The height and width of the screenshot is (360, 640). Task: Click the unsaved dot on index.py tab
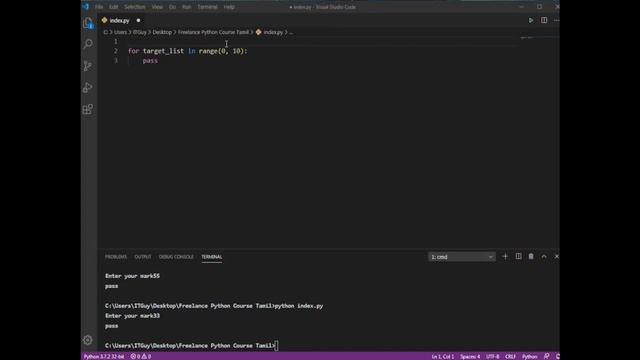coord(138,20)
